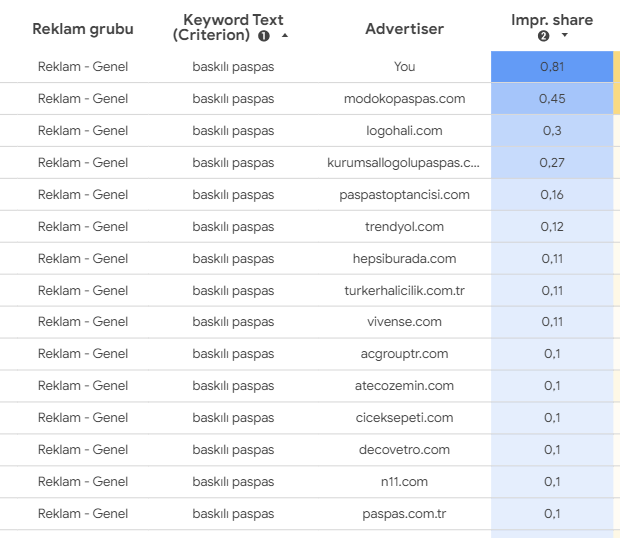Select impression share 0,1 in n11.com row
Screen dimensions: 620x538
coord(552,481)
